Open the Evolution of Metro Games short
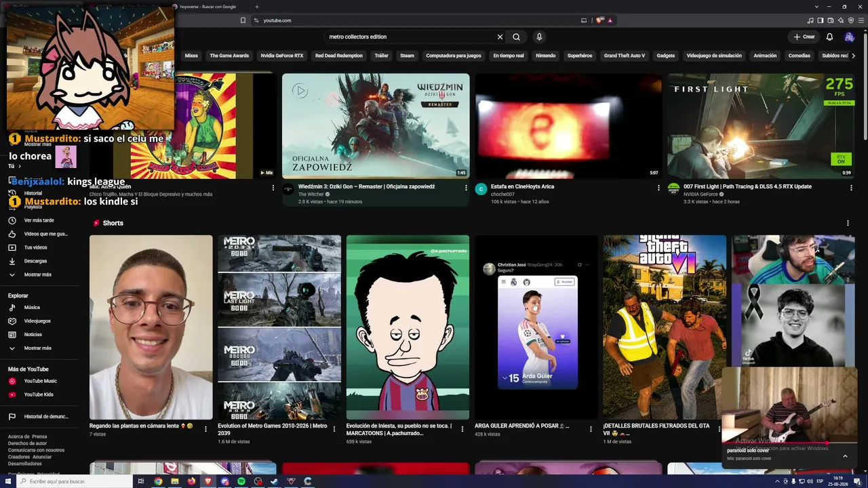The height and width of the screenshot is (488, 868). click(x=279, y=327)
